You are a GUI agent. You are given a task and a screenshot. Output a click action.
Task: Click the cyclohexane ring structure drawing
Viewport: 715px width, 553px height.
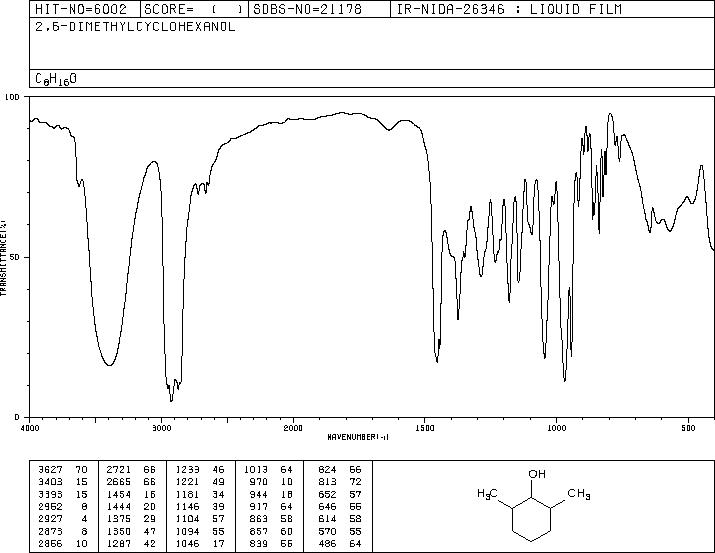(531, 520)
